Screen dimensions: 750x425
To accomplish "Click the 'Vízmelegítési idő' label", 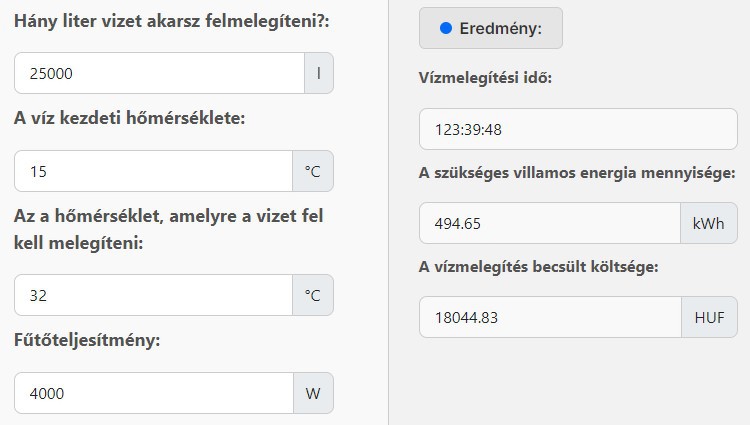I will [x=485, y=78].
